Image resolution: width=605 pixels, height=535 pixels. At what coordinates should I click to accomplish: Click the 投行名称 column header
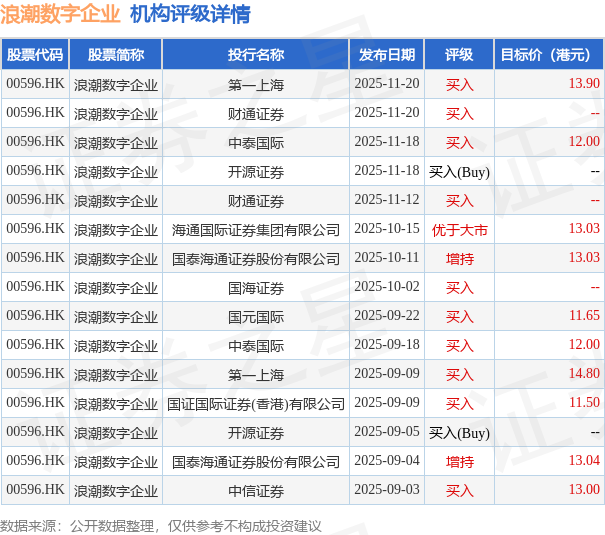256,54
